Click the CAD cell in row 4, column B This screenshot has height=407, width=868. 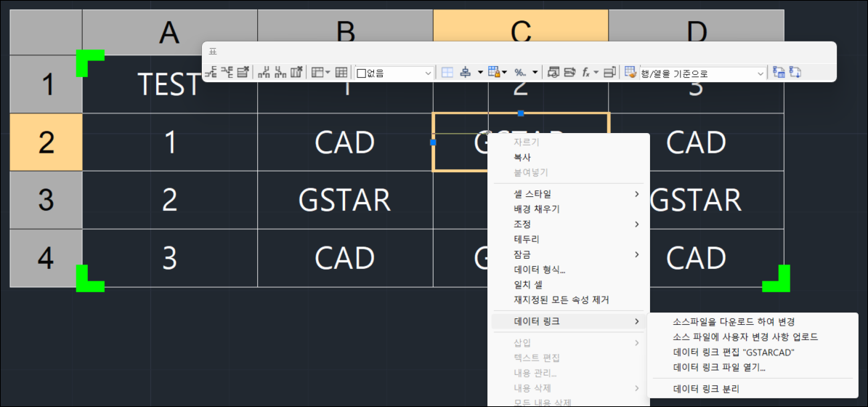[x=345, y=258]
